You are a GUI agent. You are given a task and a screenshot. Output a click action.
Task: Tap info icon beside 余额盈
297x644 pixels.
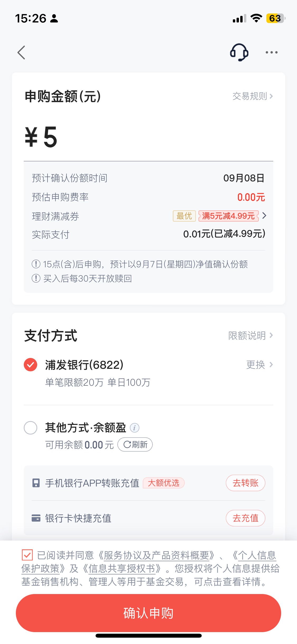pyautogui.click(x=134, y=428)
